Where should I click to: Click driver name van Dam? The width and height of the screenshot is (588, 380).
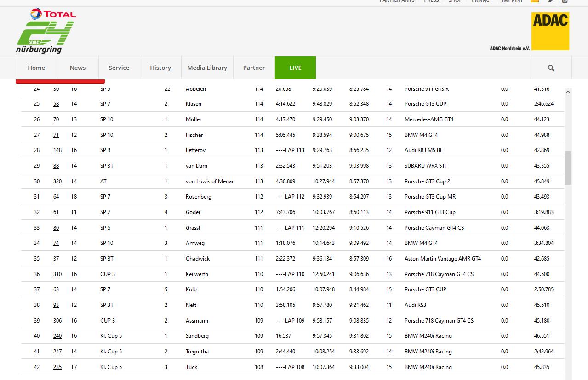click(x=196, y=166)
